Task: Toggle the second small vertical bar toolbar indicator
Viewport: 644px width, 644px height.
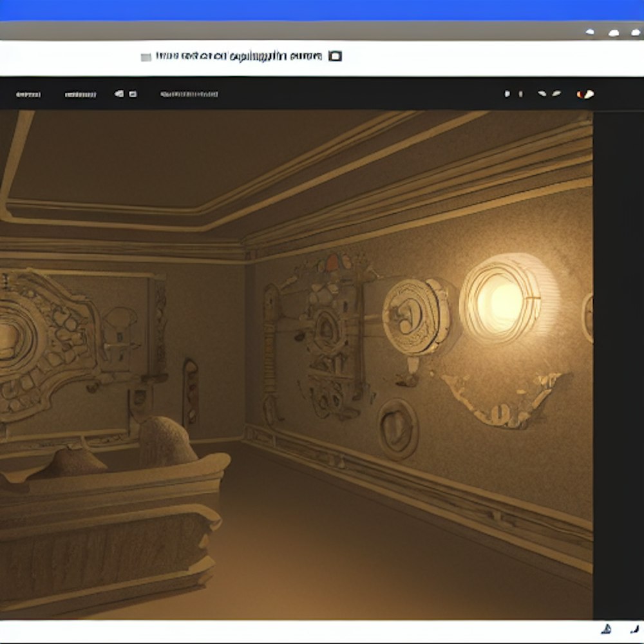Action: pos(519,94)
